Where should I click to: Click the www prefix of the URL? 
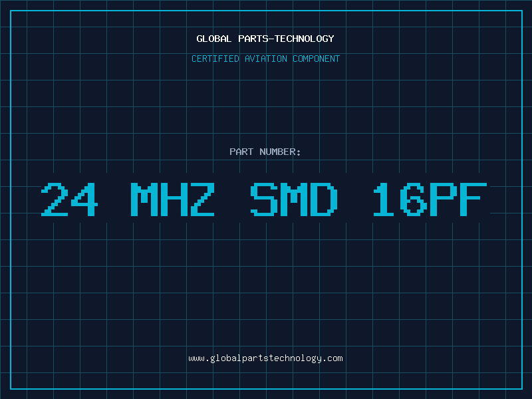tap(196, 358)
